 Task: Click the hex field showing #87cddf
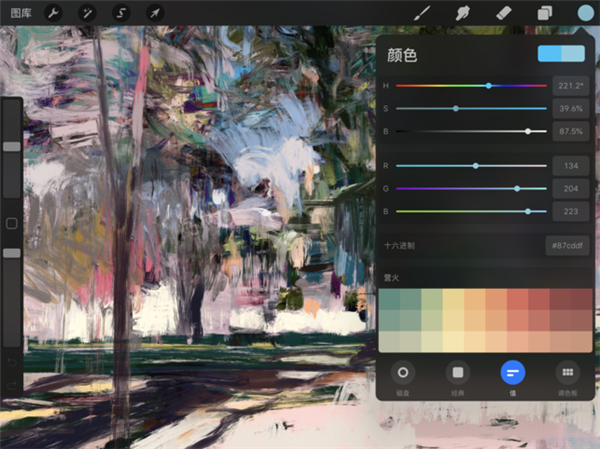coord(567,245)
